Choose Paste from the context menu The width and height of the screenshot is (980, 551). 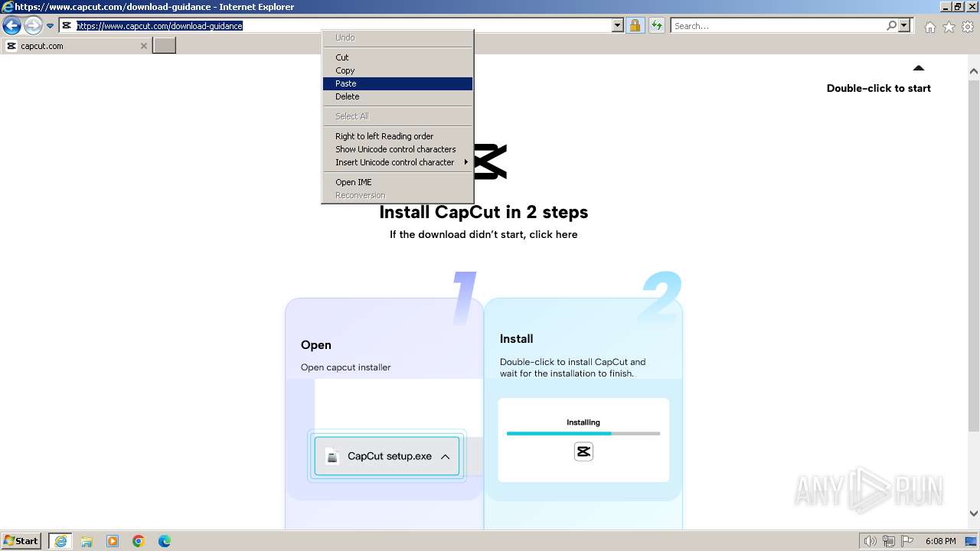[x=397, y=83]
